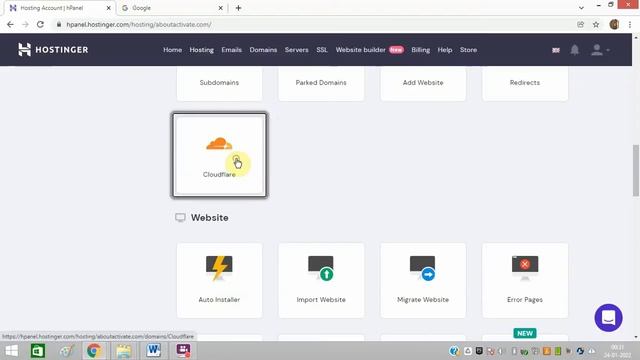Click the Error Pages label
Screen dimensions: 640x360
pyautogui.click(x=525, y=300)
